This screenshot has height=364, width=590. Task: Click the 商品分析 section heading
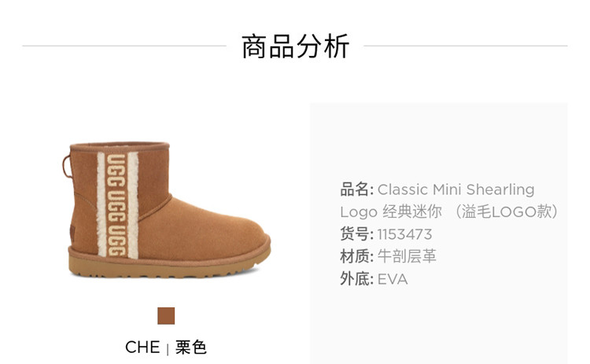click(295, 46)
